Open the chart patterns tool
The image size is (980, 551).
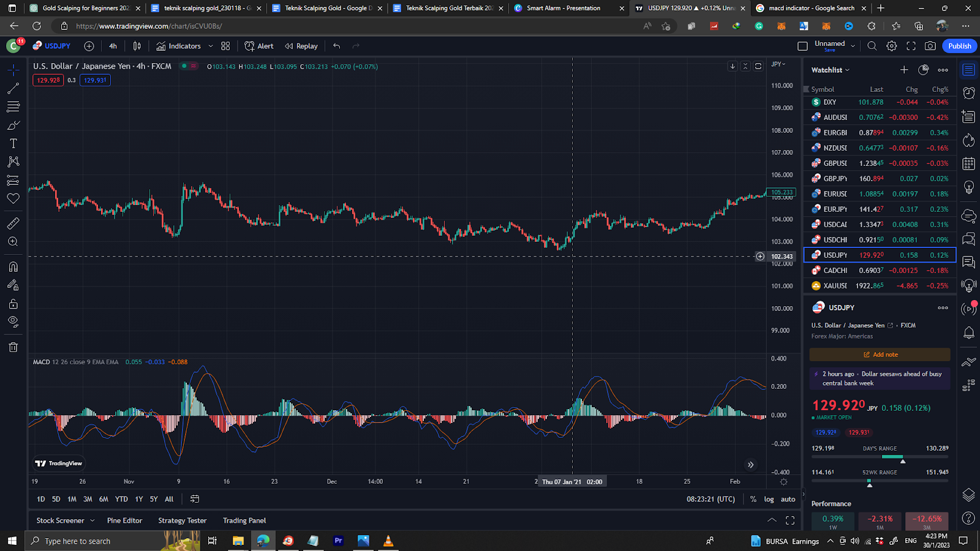pyautogui.click(x=13, y=162)
